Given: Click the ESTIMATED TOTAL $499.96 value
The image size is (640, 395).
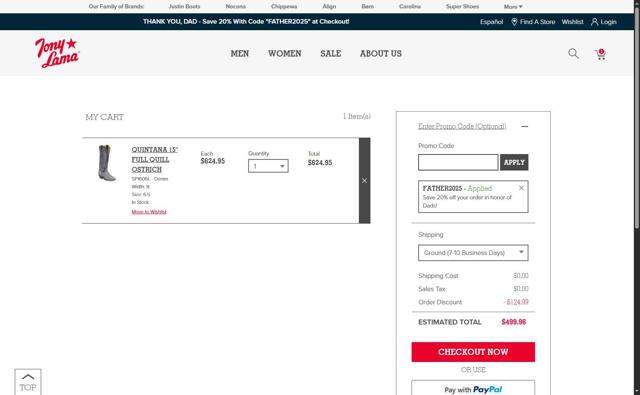Looking at the screenshot, I should (x=513, y=322).
